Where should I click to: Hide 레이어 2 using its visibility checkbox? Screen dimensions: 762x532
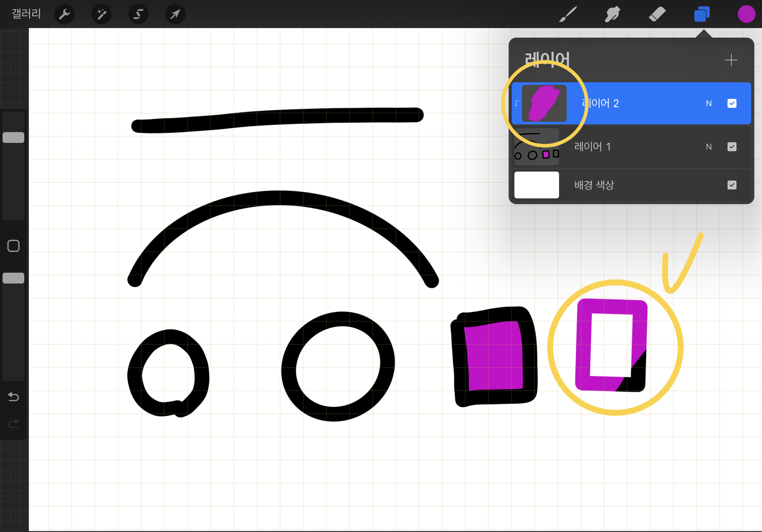tap(732, 103)
